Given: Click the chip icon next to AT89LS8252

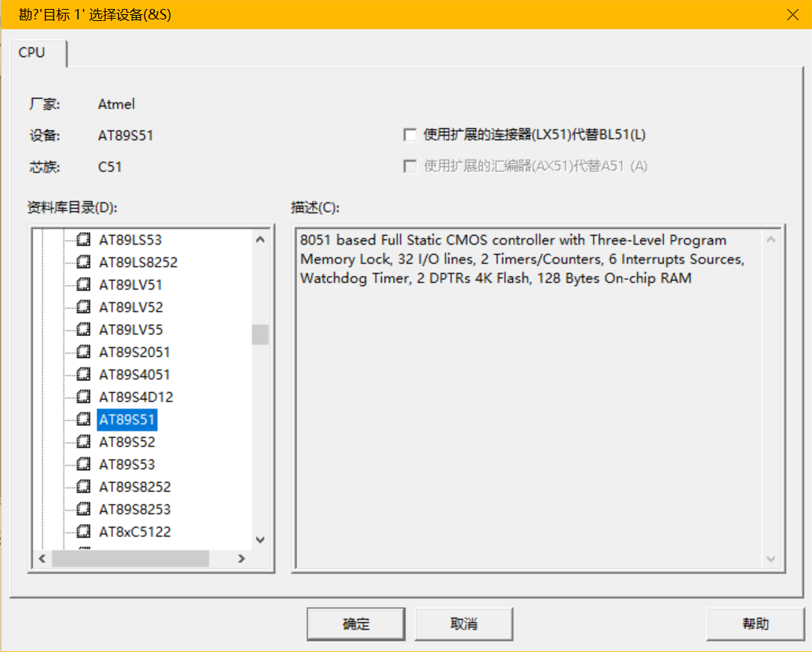Looking at the screenshot, I should point(84,263).
